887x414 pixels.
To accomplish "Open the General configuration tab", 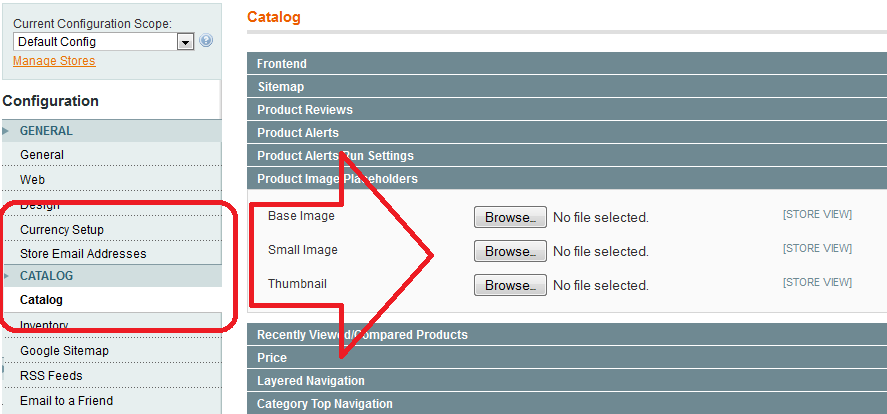I will click(42, 155).
